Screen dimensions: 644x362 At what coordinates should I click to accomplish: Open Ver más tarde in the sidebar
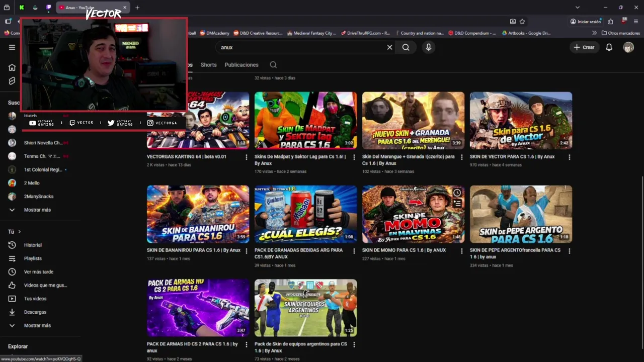tap(38, 272)
